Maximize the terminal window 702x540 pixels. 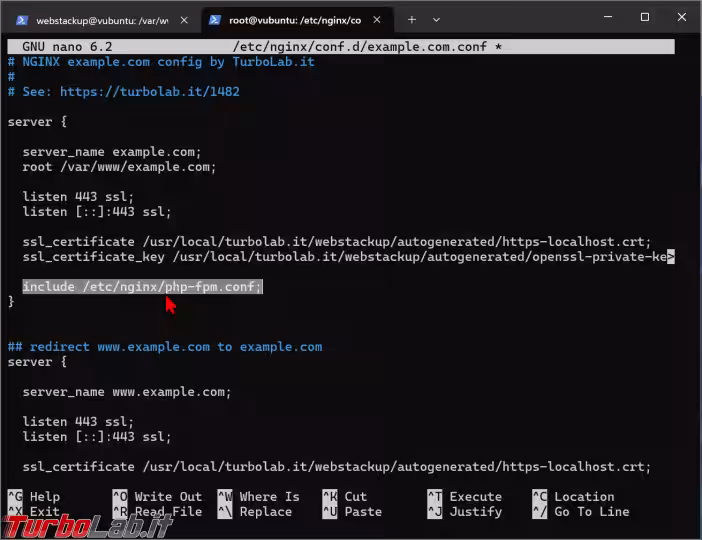644,17
